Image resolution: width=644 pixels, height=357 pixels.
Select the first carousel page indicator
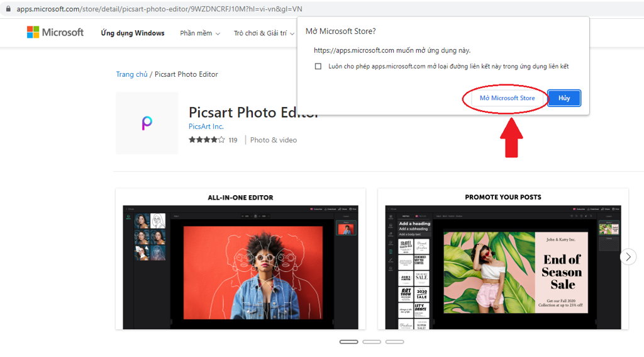click(x=348, y=342)
